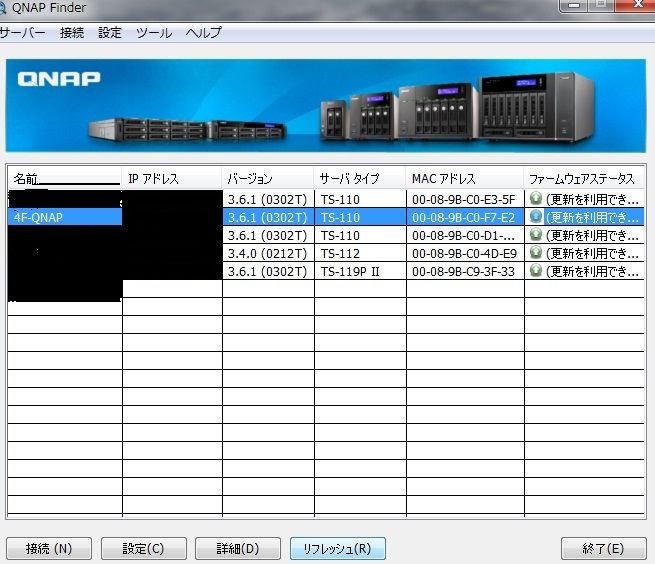Select the TS-112 server type cell

point(360,253)
